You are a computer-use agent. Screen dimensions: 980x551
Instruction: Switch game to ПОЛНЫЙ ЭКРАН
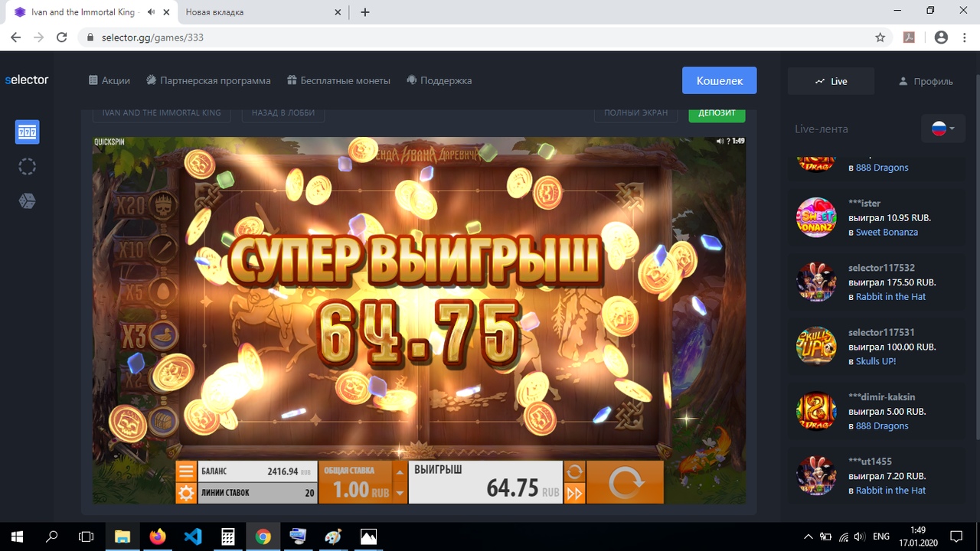click(635, 112)
